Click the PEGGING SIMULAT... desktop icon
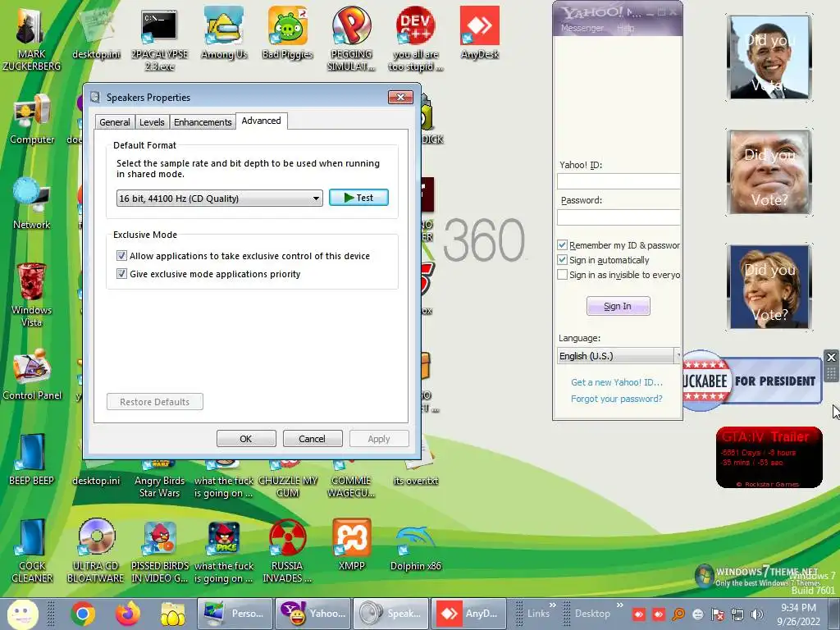Viewport: 840px width, 630px height. pyautogui.click(x=351, y=39)
